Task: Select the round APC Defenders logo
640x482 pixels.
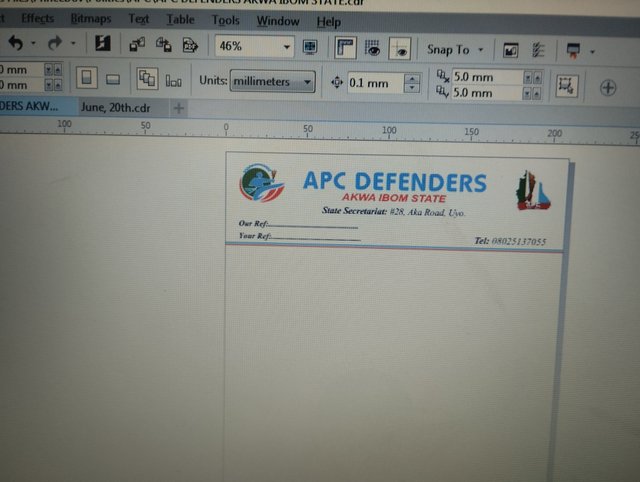Action: [261, 182]
